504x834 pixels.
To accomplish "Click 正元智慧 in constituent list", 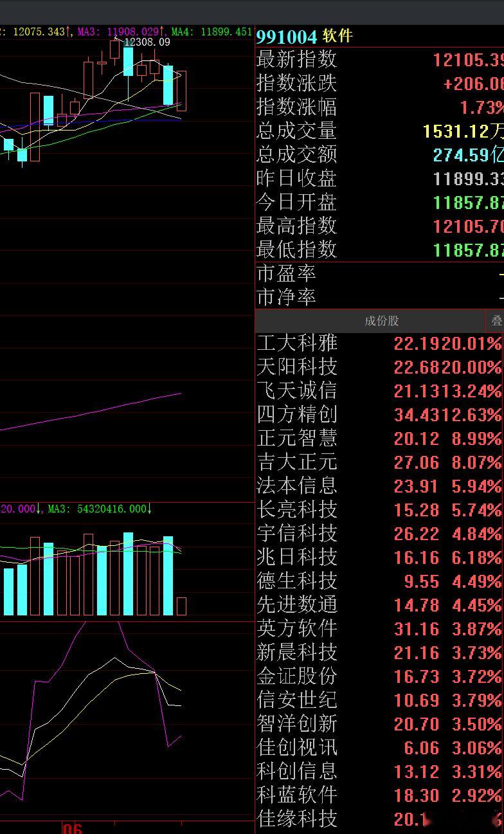I will coord(379,439).
